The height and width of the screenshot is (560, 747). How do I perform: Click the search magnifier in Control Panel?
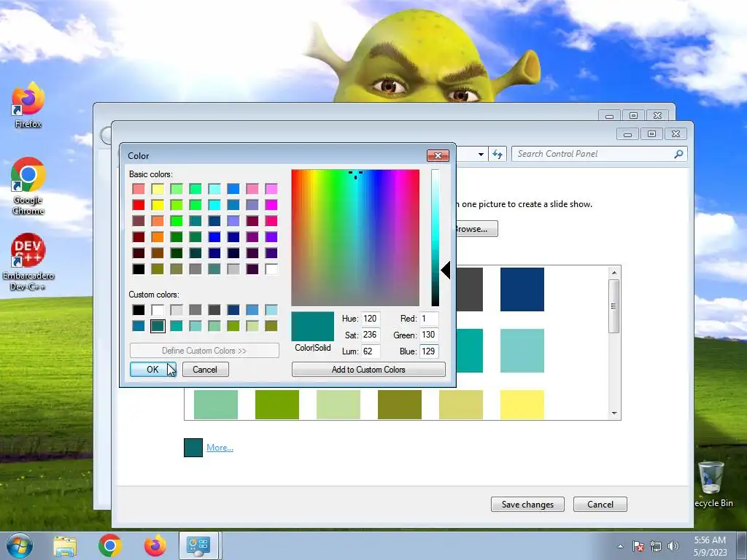[x=678, y=154]
